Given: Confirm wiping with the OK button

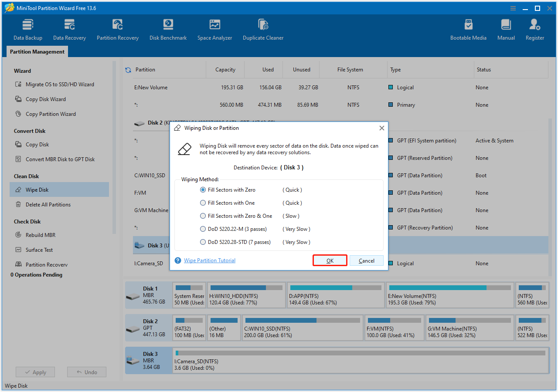Looking at the screenshot, I should coord(330,260).
